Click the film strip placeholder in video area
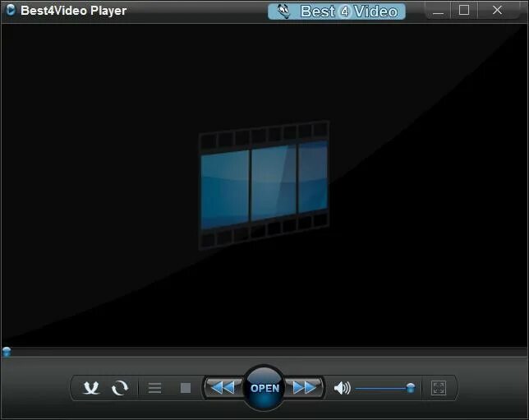 [x=264, y=185]
